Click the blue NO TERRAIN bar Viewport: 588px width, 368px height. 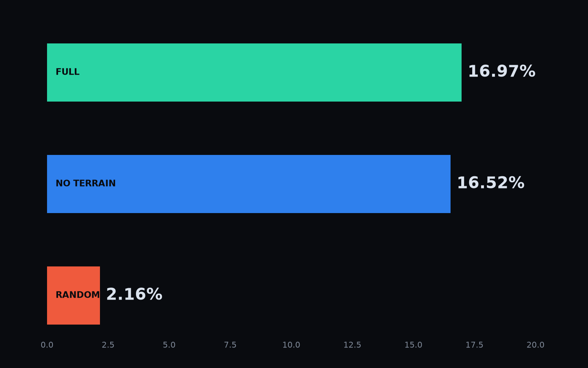249,184
